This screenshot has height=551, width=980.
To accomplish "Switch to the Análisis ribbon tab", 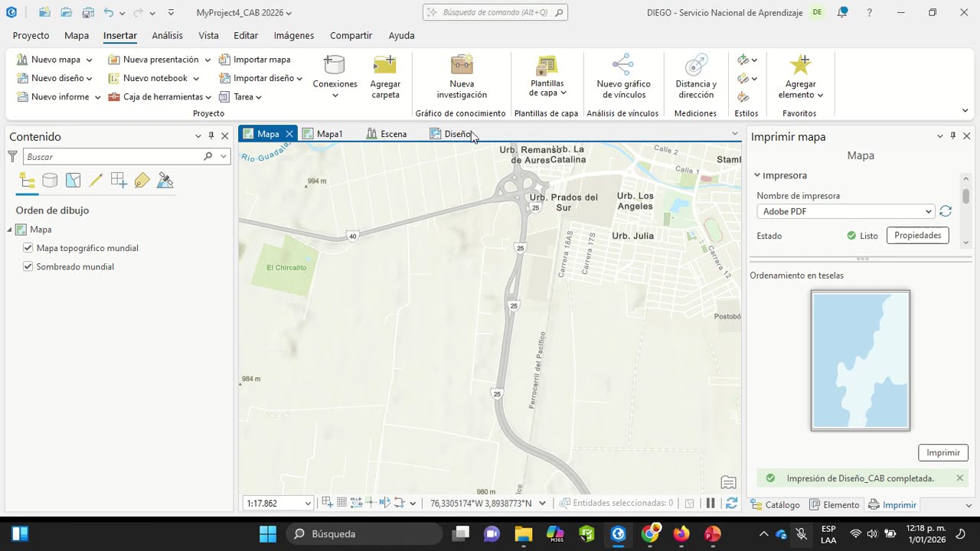I will coord(167,35).
